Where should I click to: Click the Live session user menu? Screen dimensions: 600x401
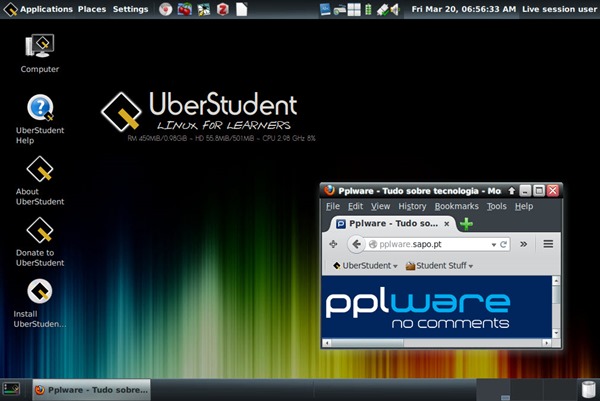tap(559, 9)
